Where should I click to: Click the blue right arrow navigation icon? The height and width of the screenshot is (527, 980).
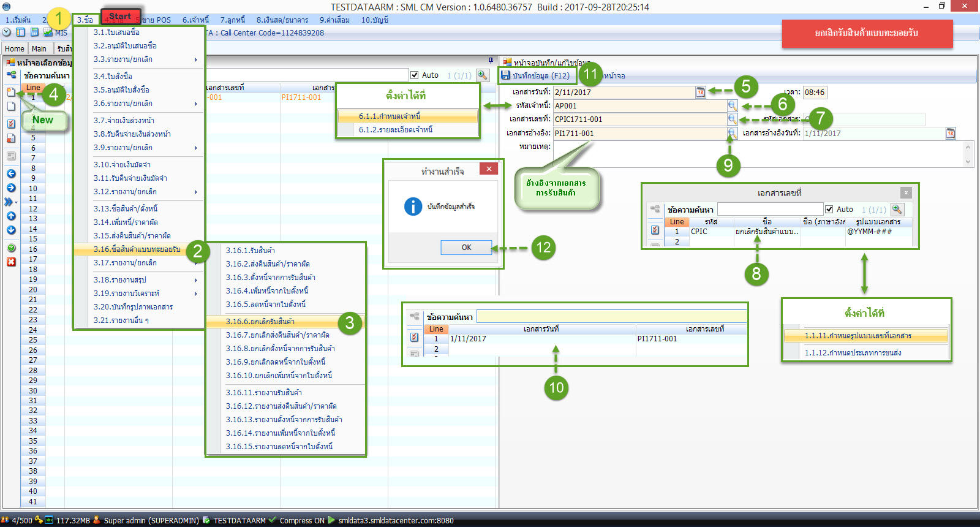11,188
